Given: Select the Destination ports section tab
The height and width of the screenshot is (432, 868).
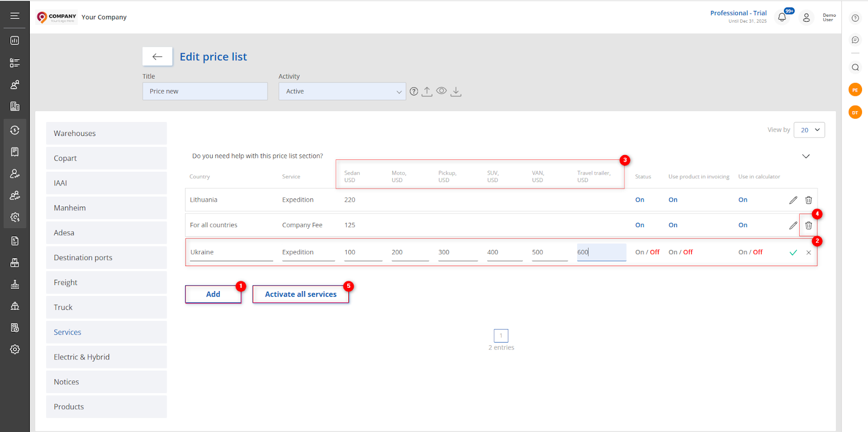Looking at the screenshot, I should pyautogui.click(x=106, y=257).
